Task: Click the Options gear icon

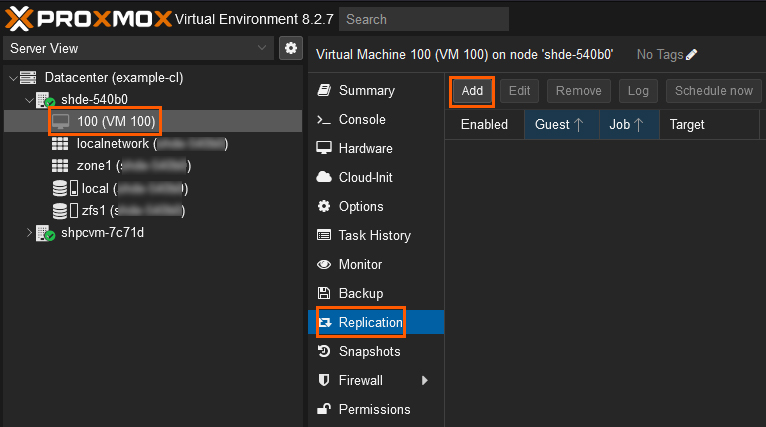Action: (x=324, y=206)
